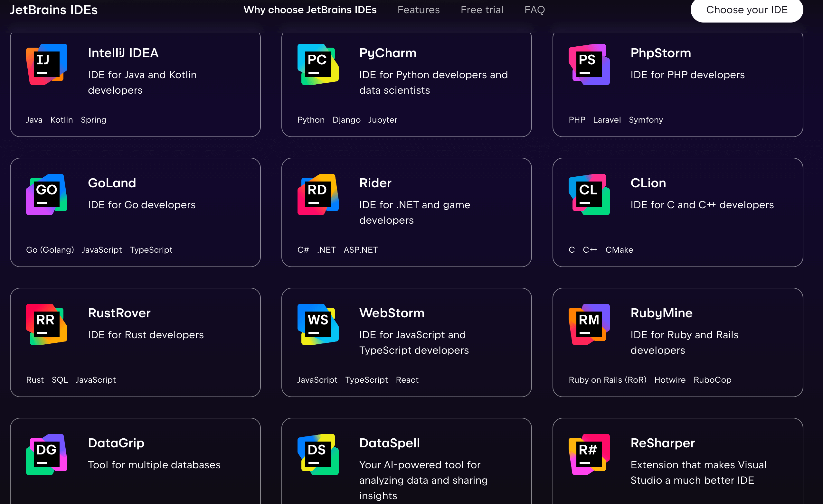823x504 pixels.
Task: Click the JetBrains IDEs header title
Action: point(53,10)
